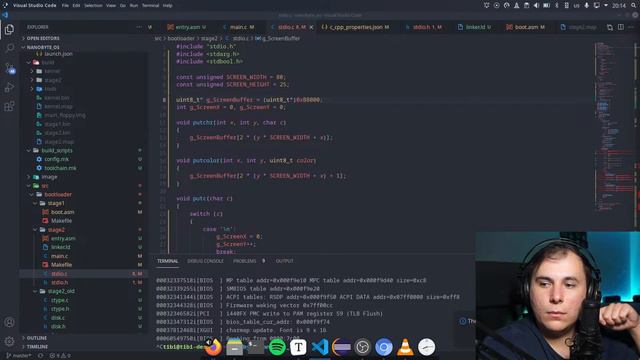Switch to c_cpp_properties.json tab
The width and height of the screenshot is (640, 360).
pyautogui.click(x=356, y=27)
